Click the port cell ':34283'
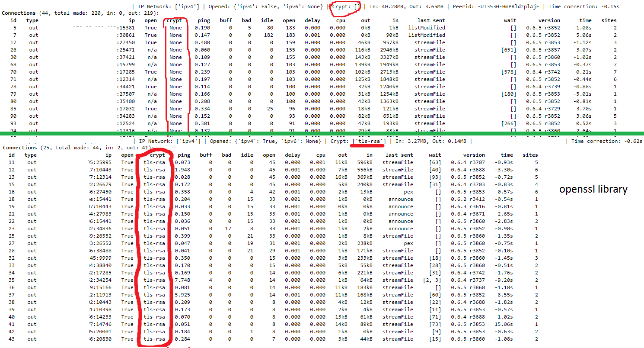The height and width of the screenshot is (348, 644). 126,116
